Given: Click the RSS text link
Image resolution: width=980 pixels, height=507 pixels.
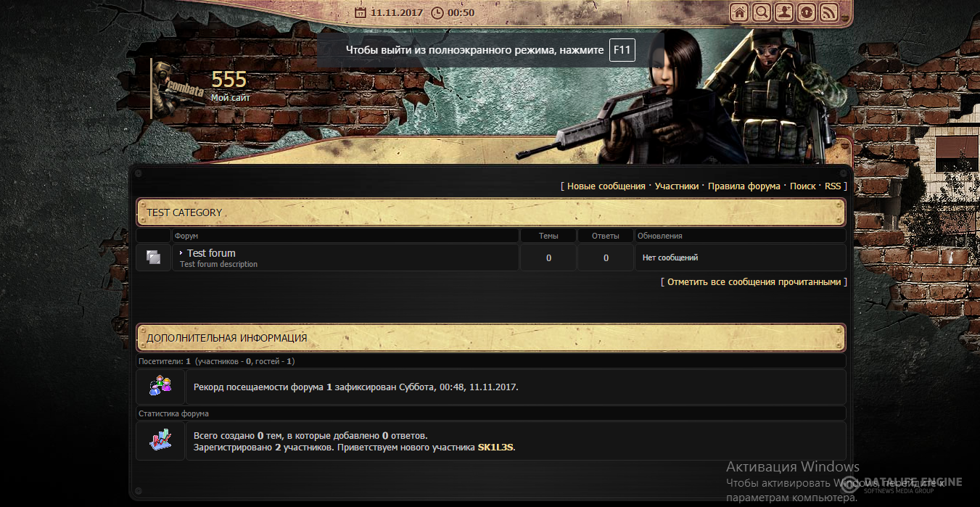Looking at the screenshot, I should pos(832,186).
